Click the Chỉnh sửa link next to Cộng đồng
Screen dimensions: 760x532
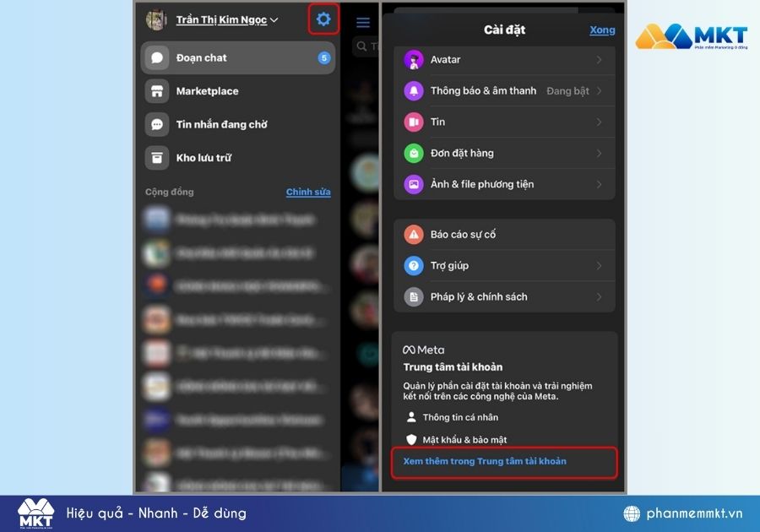[x=307, y=192]
